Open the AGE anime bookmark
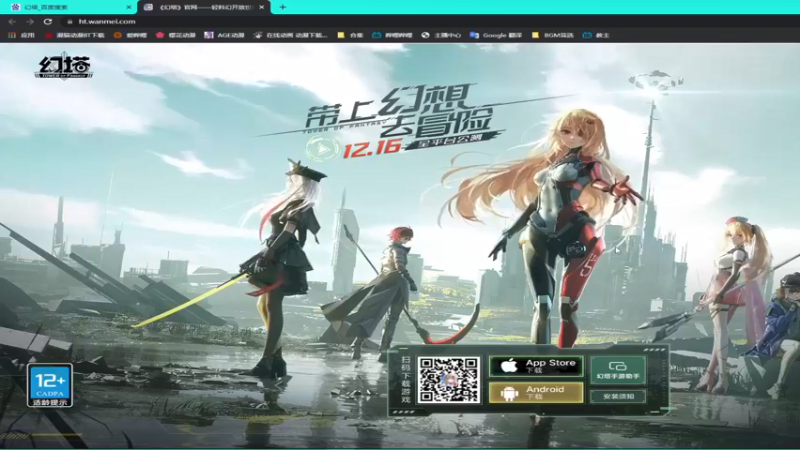Viewport: 800px width, 450px height. pyautogui.click(x=224, y=35)
